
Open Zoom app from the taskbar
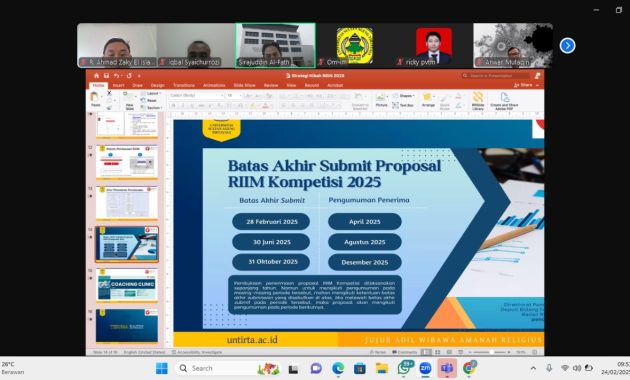coord(425,368)
